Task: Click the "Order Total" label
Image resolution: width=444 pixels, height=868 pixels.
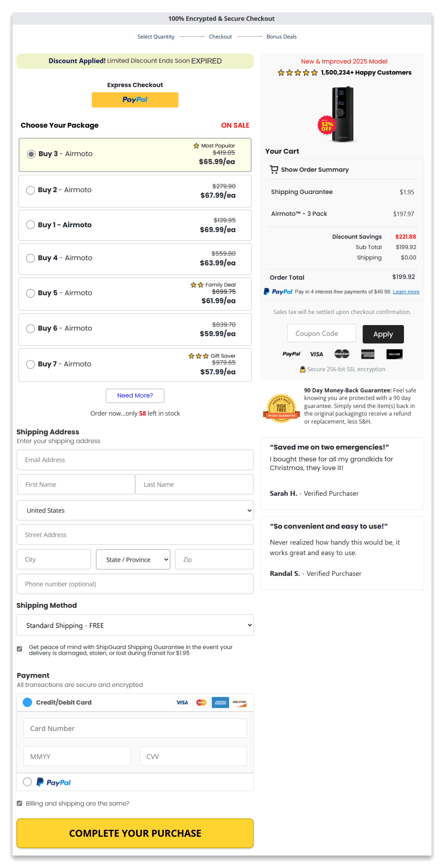Action: [x=287, y=278]
